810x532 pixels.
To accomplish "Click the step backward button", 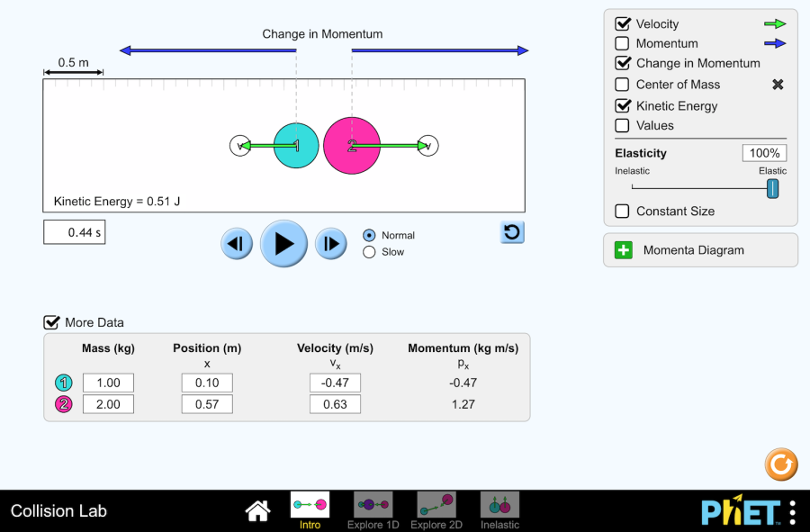I will [237, 243].
